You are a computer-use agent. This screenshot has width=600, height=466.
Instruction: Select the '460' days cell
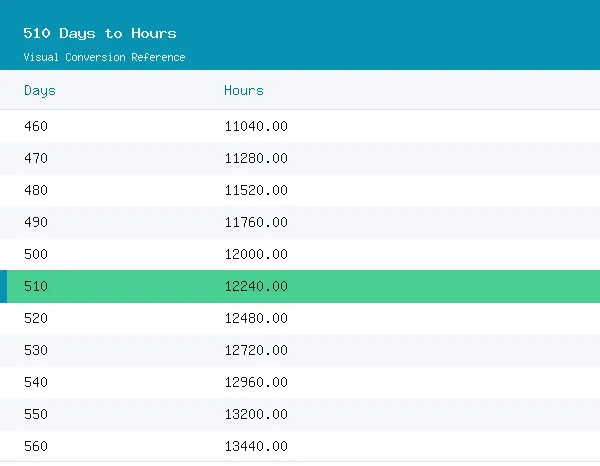[36, 126]
